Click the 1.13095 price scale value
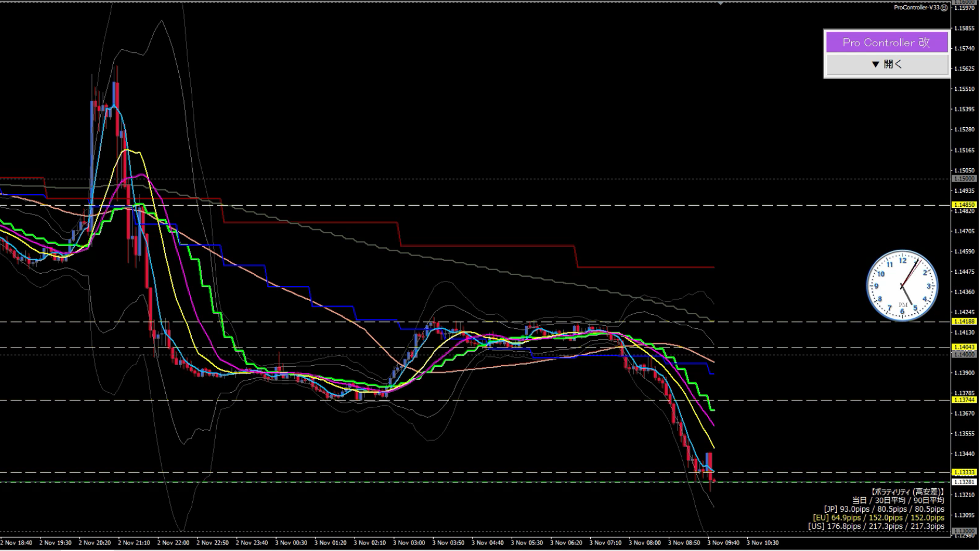The height and width of the screenshot is (551, 980). coord(965,515)
